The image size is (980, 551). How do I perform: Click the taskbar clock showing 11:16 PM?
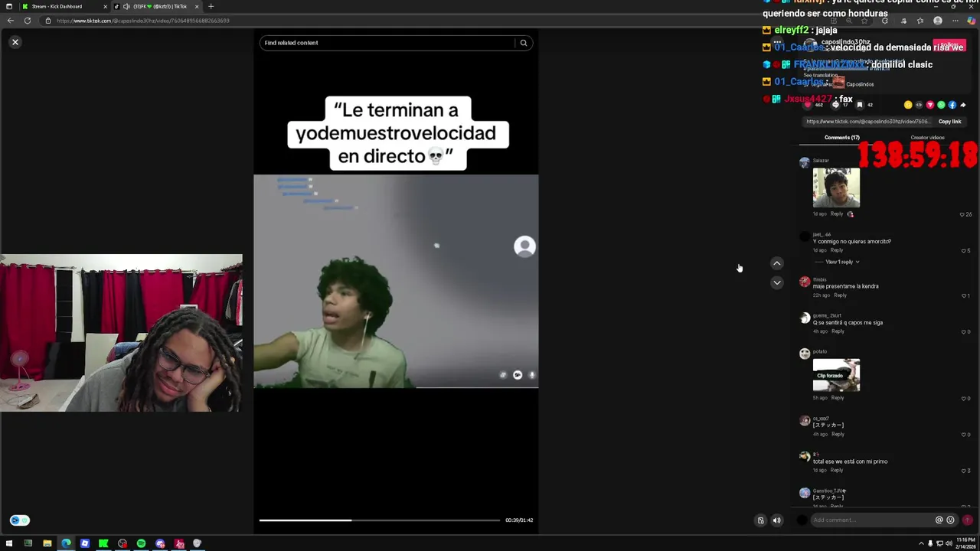point(965,543)
